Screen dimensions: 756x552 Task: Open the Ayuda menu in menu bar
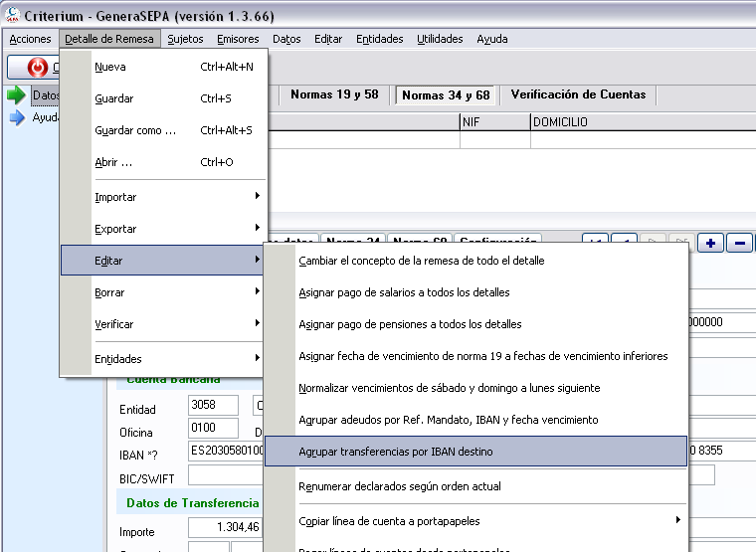(x=491, y=39)
